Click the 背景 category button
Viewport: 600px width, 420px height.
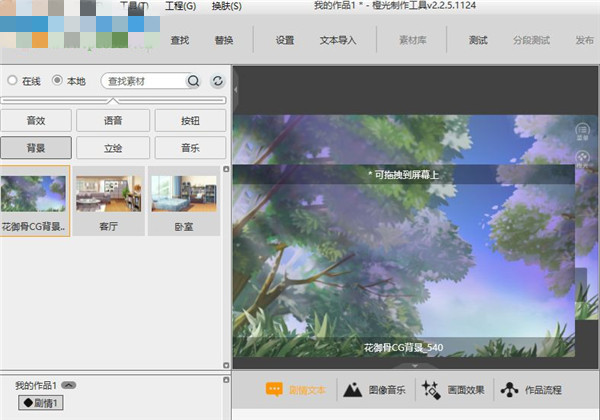36,147
